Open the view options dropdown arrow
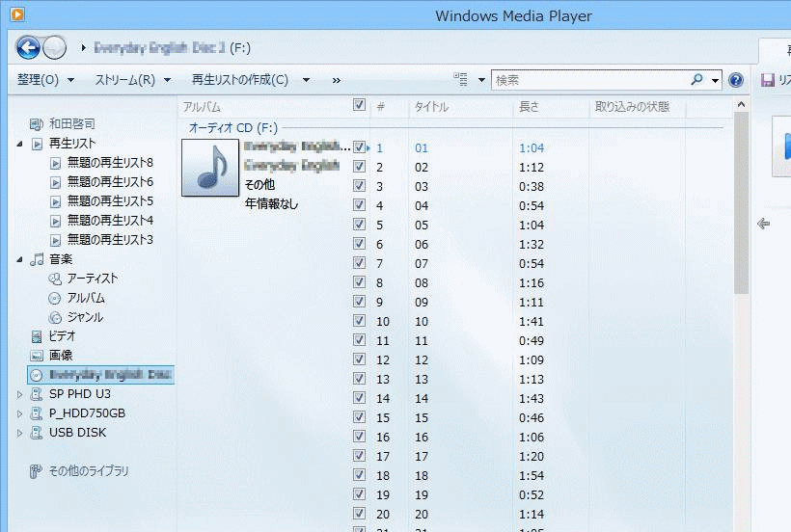This screenshot has width=791, height=532. [x=481, y=80]
